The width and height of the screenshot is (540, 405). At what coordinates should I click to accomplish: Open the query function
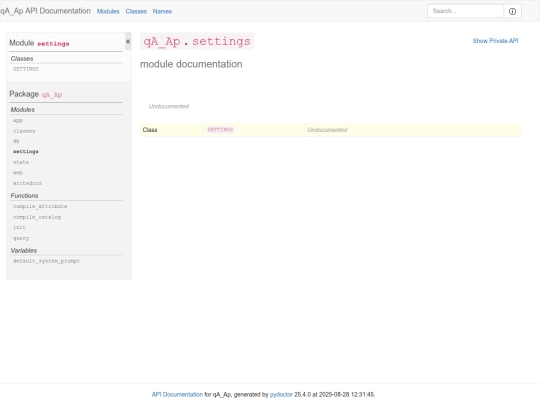coord(21,238)
